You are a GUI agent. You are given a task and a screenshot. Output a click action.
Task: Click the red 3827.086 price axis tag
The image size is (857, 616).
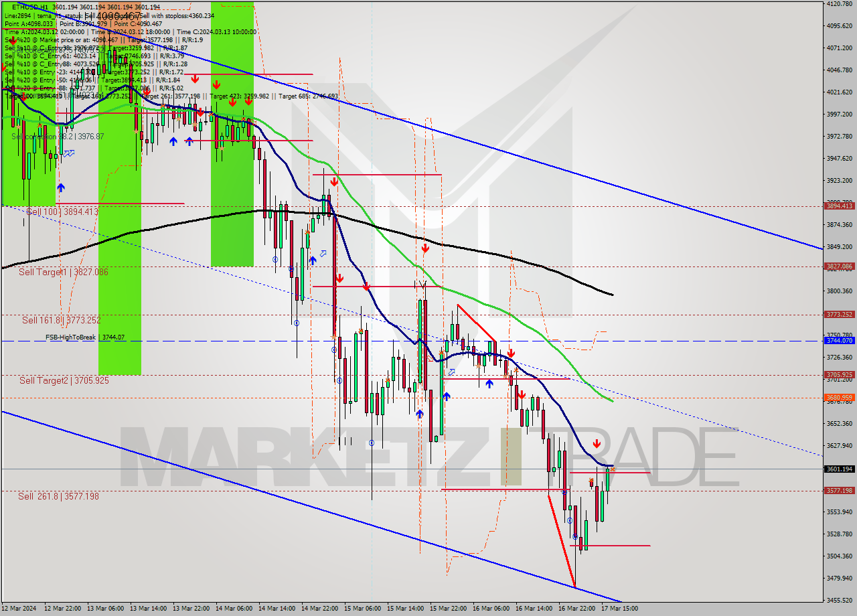click(x=839, y=266)
